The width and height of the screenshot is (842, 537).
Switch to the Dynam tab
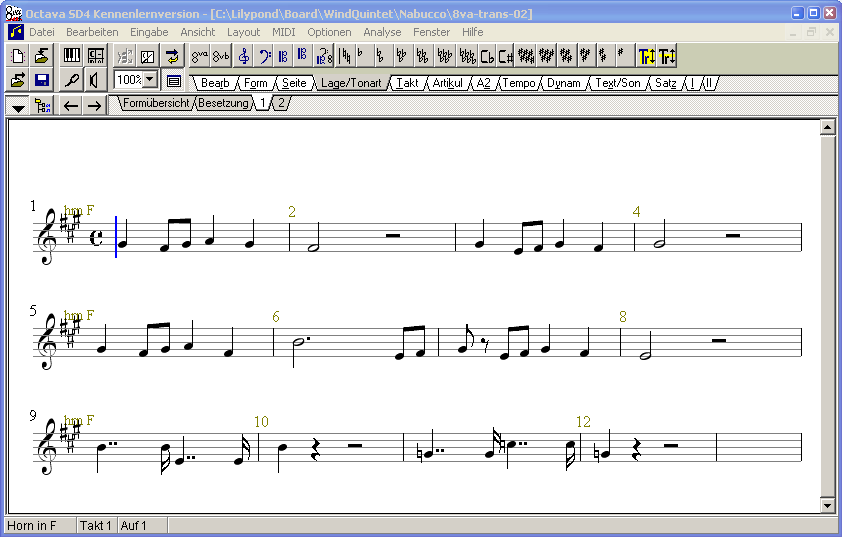[x=564, y=83]
